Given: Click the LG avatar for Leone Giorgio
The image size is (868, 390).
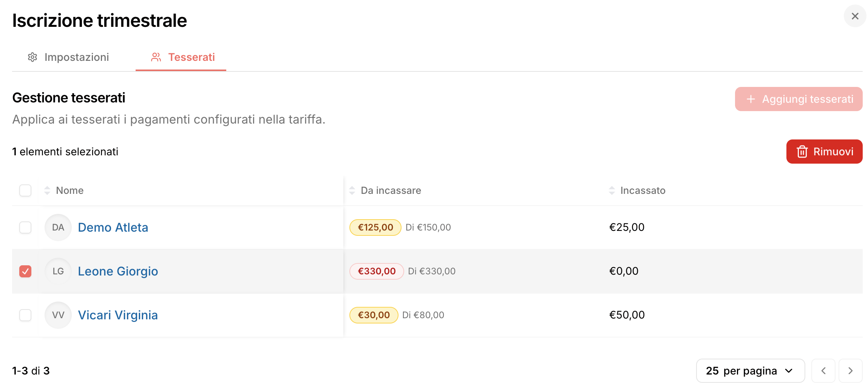Looking at the screenshot, I should tap(58, 271).
